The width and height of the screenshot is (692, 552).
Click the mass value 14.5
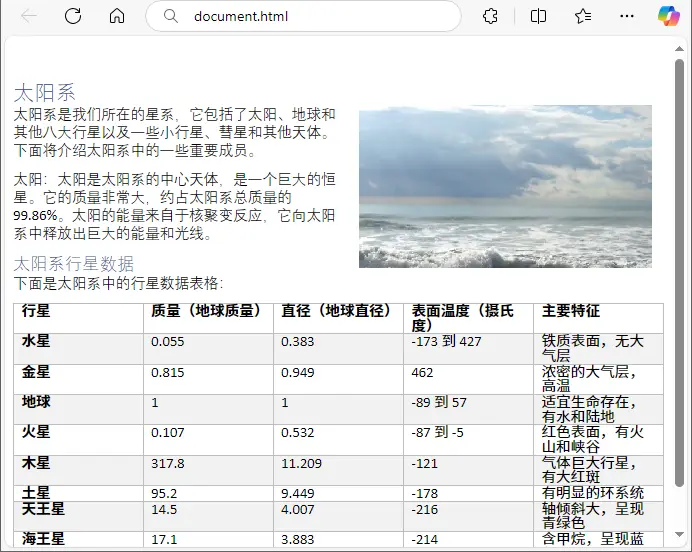[164, 510]
